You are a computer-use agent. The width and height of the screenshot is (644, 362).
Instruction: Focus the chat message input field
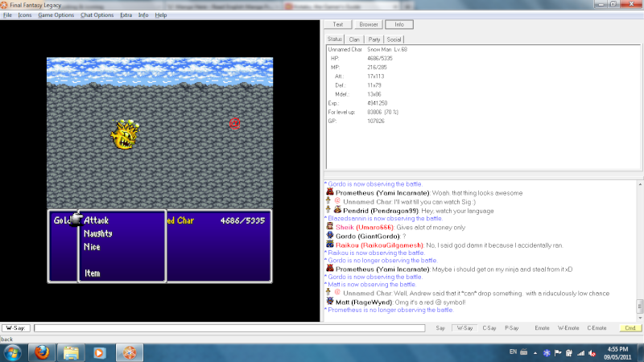pyautogui.click(x=229, y=328)
